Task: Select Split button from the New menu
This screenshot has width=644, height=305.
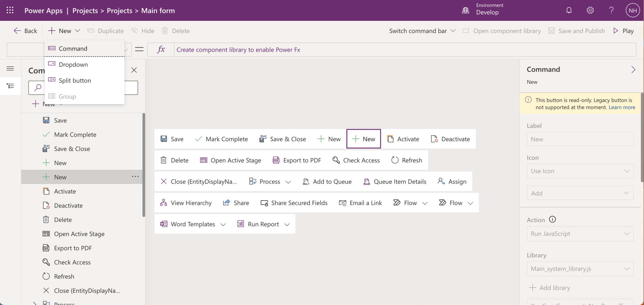Action: click(84, 80)
